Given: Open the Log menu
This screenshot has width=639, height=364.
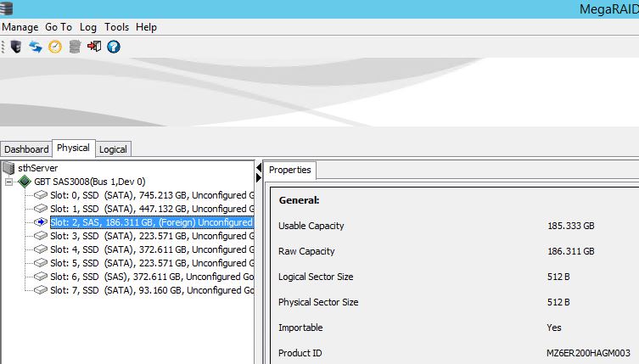Looking at the screenshot, I should pyautogui.click(x=88, y=27).
